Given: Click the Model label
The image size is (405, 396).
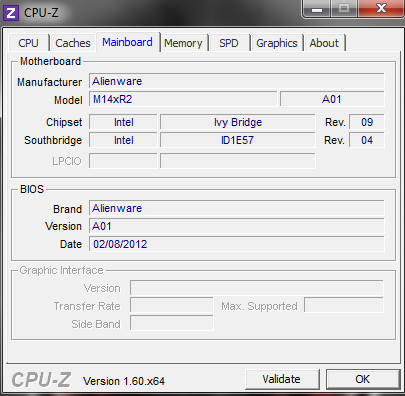Looking at the screenshot, I should (68, 100).
